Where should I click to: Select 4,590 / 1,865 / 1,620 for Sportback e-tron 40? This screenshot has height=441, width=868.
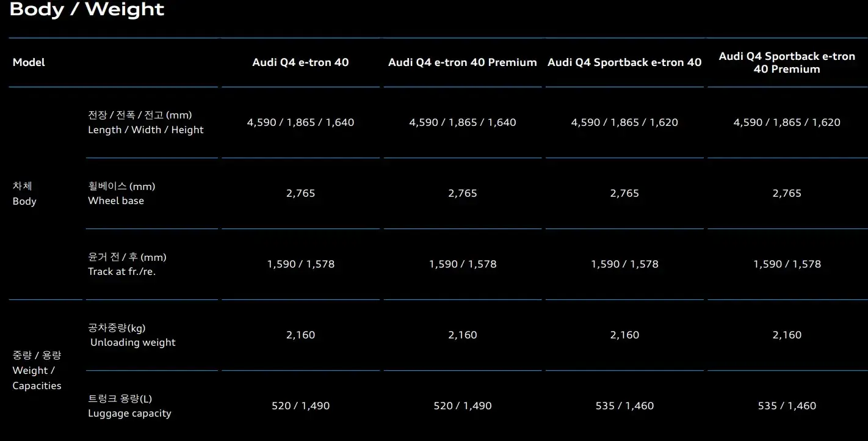[624, 122]
